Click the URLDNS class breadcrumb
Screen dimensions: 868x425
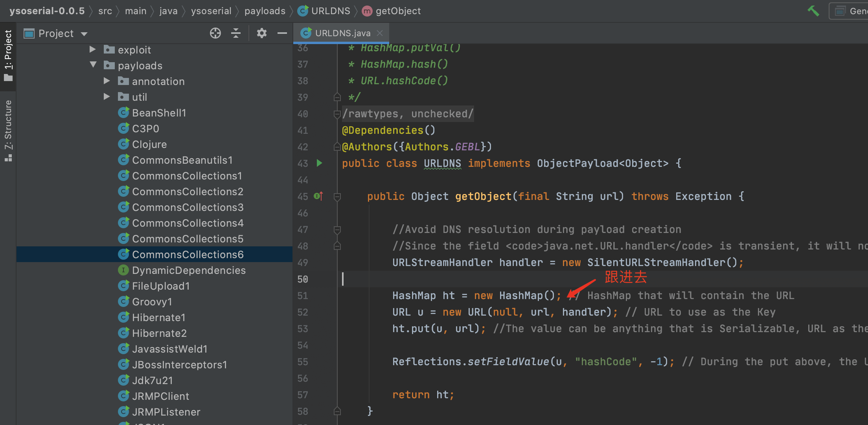324,11
